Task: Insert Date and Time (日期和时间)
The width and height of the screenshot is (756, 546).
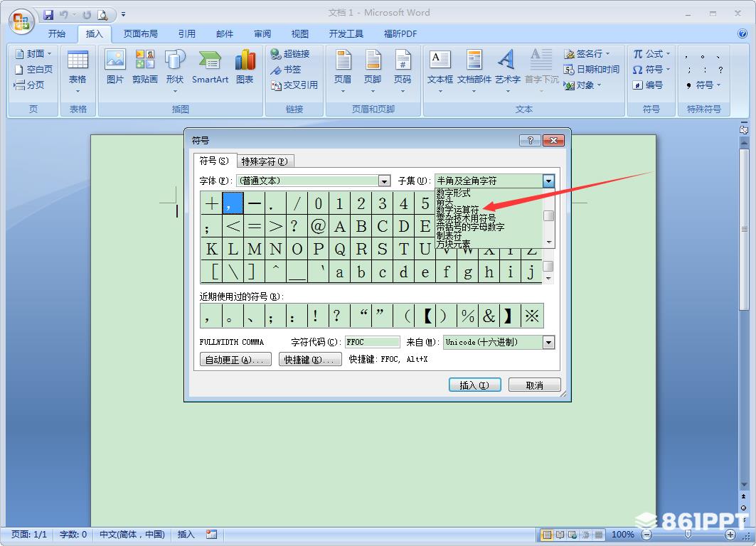Action: tap(592, 70)
